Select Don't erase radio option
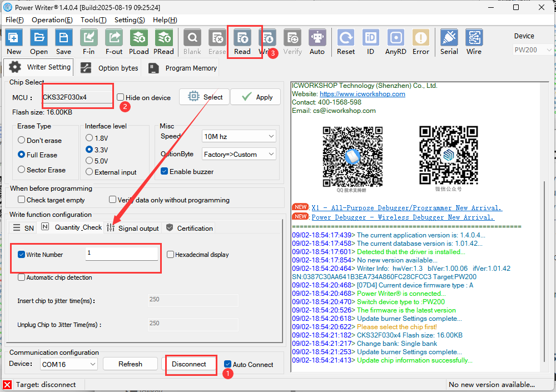Viewport: 556px width, 392px height. (x=21, y=140)
